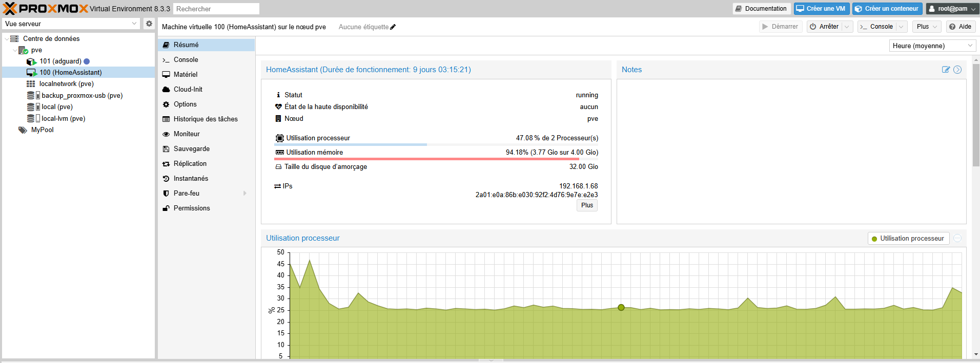Click the pencil icon to edit tags
Image resolution: width=980 pixels, height=363 pixels.
pyautogui.click(x=393, y=27)
